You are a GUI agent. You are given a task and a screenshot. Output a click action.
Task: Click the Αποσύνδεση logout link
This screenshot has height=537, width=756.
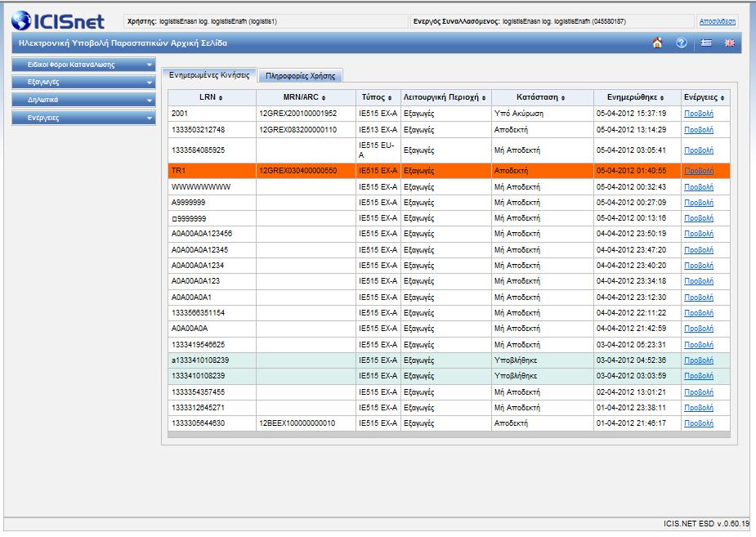pos(718,21)
